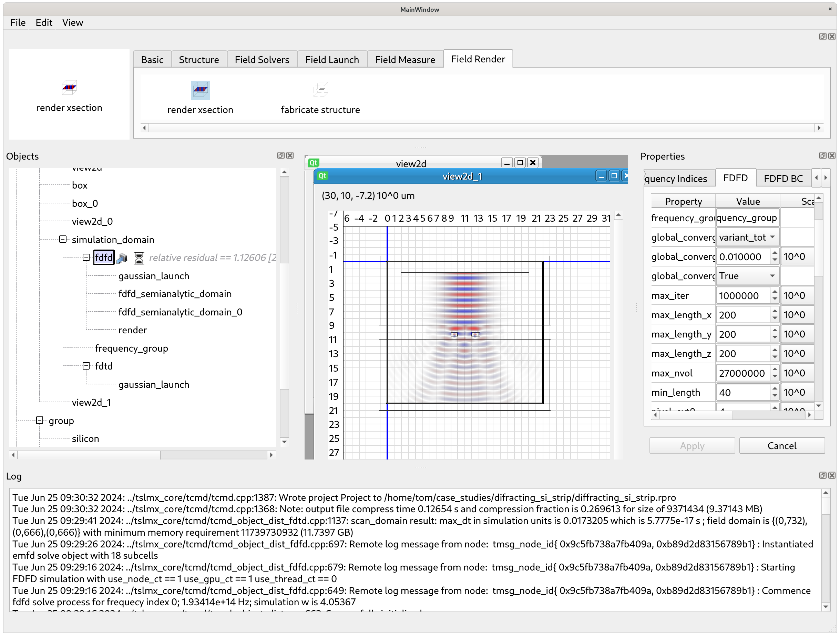Close the Properties panel with its X icon
Viewport: 840px width, 636px height.
click(x=832, y=155)
